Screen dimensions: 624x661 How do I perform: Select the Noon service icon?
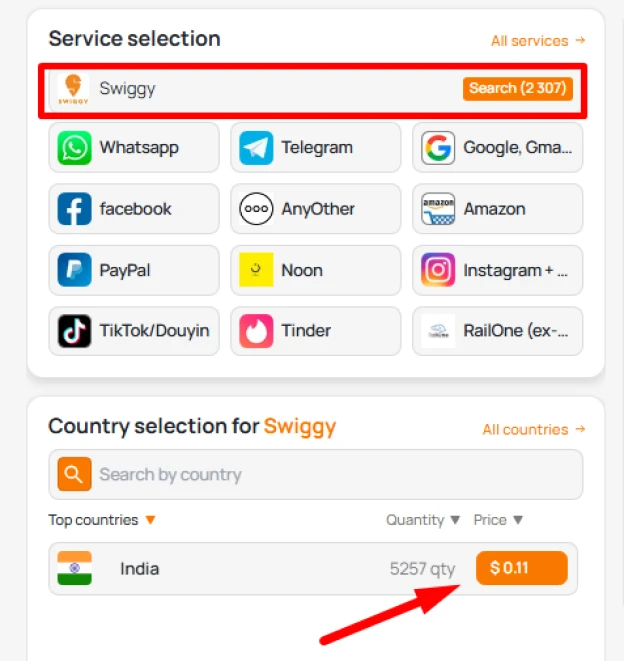coord(256,270)
